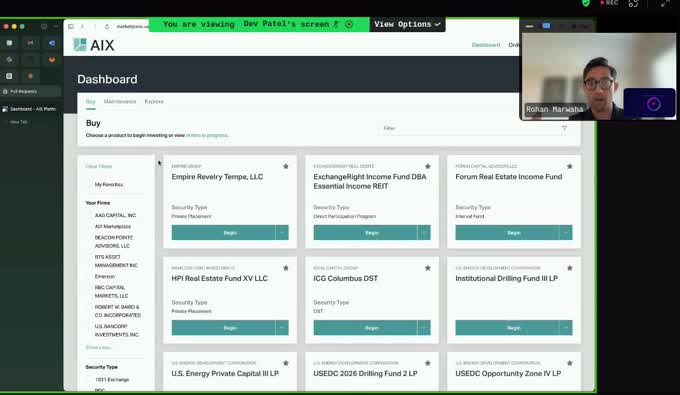Star the USEDC 2026 Drilling Fund 2 LP card
Screen dimensions: 680x395
coord(428,363)
